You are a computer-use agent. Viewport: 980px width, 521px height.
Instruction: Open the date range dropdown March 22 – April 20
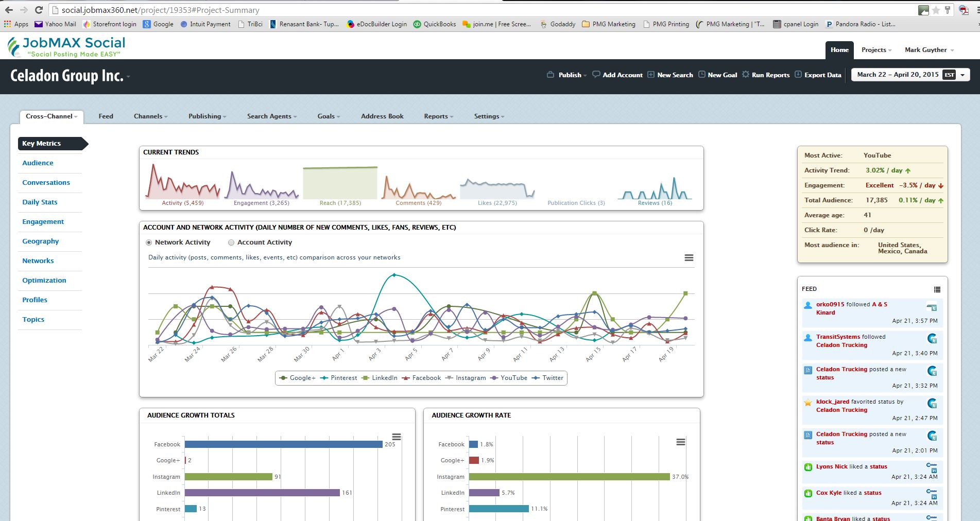pos(910,75)
